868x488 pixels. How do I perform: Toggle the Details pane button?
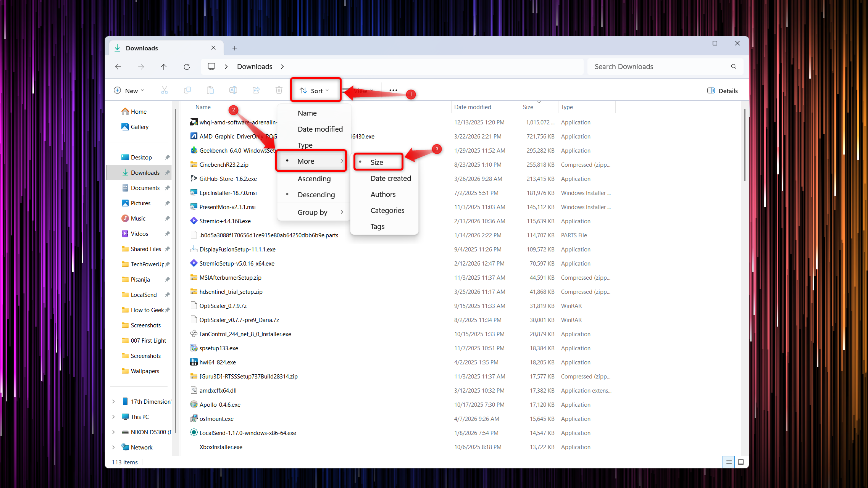(723, 91)
